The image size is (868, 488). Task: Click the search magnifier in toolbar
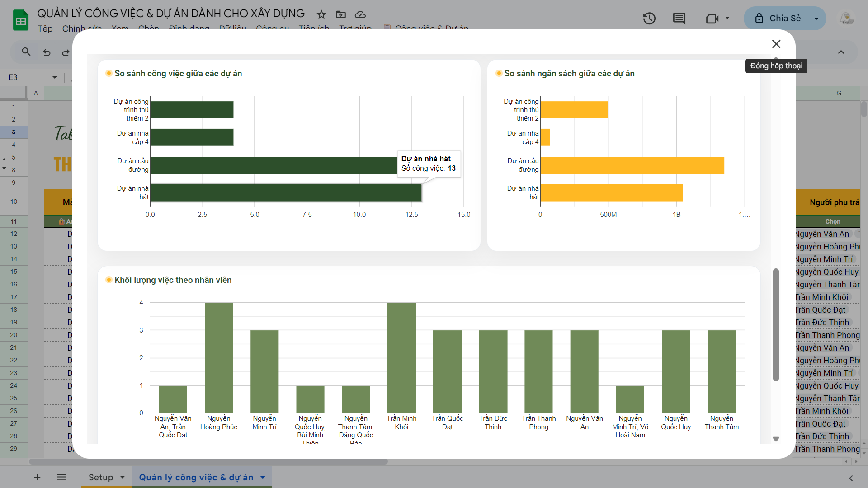(26, 52)
